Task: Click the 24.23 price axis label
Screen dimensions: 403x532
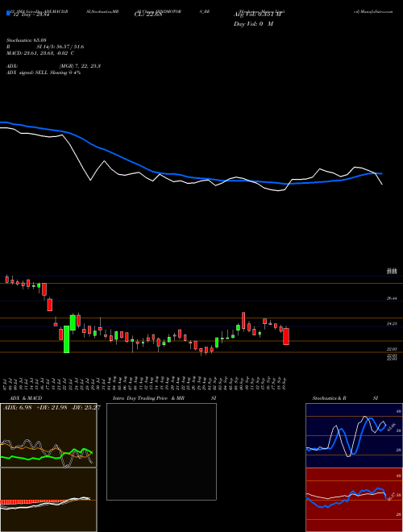Action: point(392,324)
